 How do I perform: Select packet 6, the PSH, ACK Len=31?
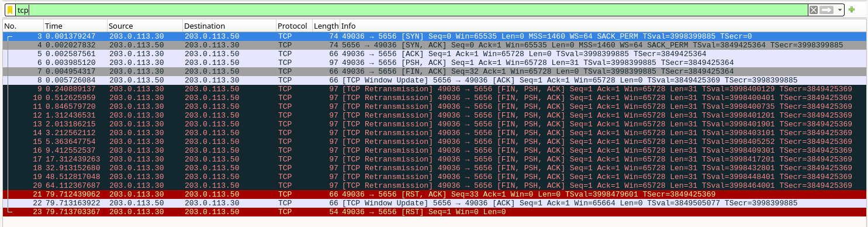(x=434, y=63)
